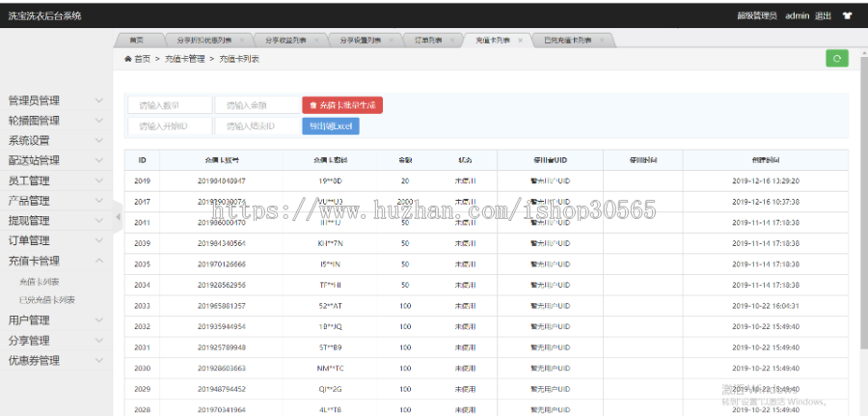Expand 订单管理 menu

point(55,240)
